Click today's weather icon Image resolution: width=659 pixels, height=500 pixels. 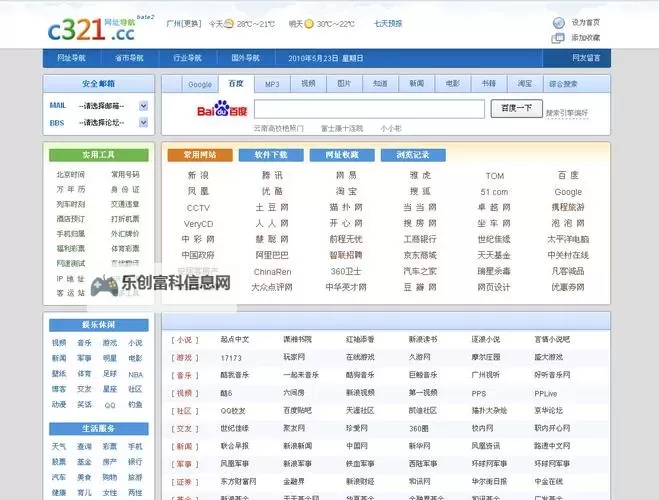(229, 24)
